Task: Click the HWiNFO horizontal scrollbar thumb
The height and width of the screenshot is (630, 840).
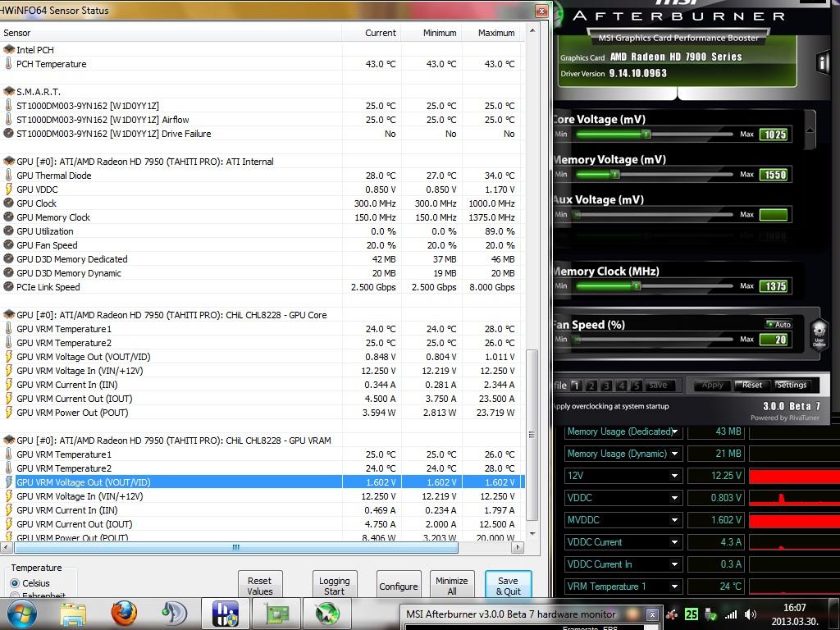Action: [235, 547]
